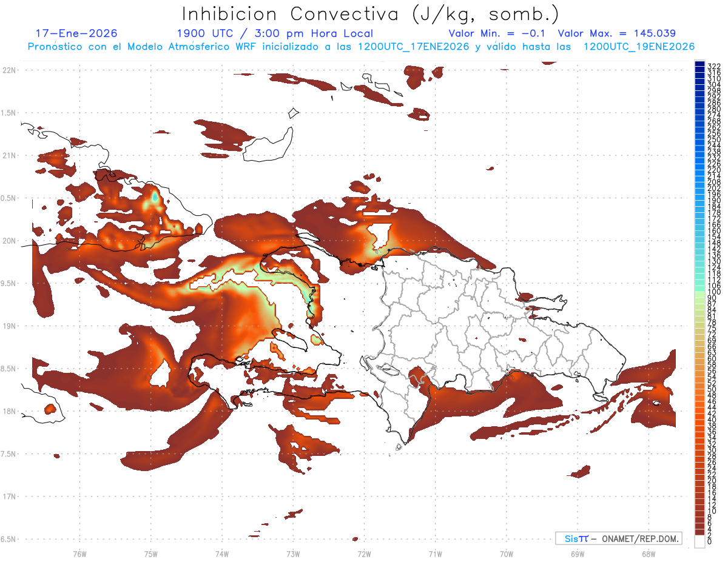Viewport: 728px width, 562px height.
Task: Click the "18N" latitude label
Action: [9, 411]
